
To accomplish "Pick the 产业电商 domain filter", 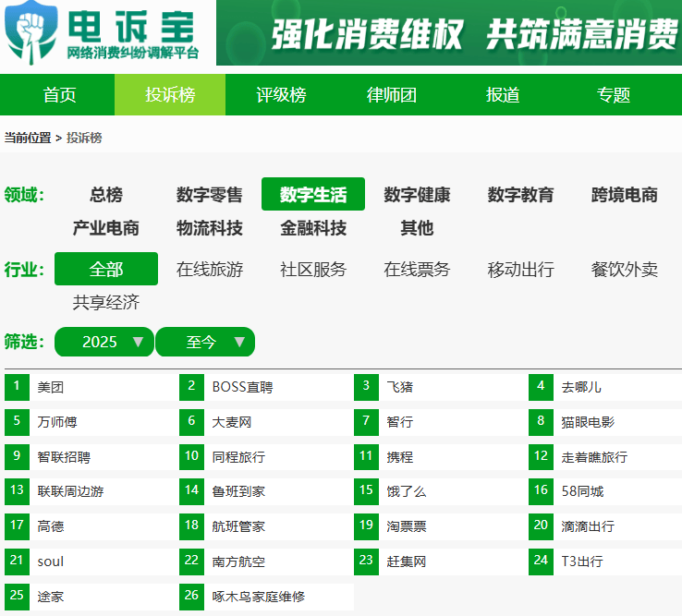I will point(106,228).
